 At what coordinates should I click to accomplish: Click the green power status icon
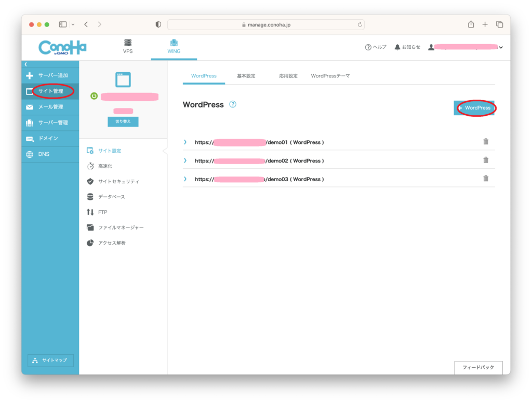94,96
